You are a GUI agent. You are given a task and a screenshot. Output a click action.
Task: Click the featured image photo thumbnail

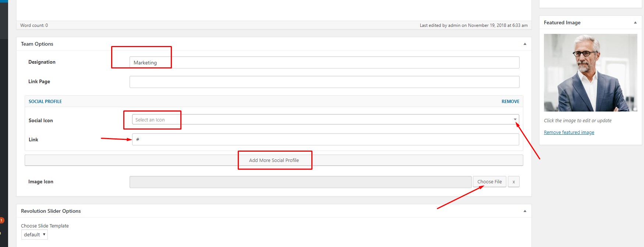coord(590,73)
